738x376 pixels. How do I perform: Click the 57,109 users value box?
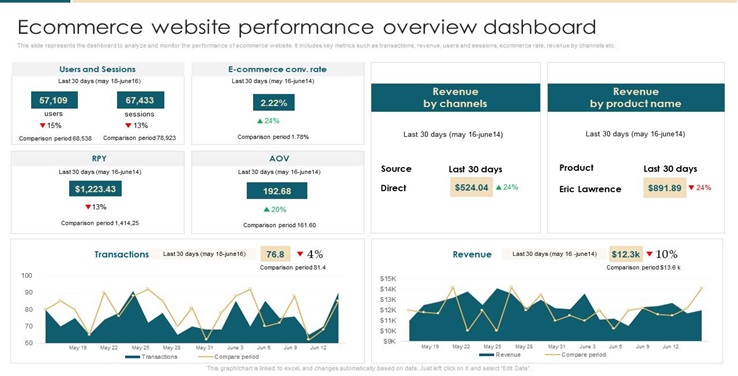(54, 100)
